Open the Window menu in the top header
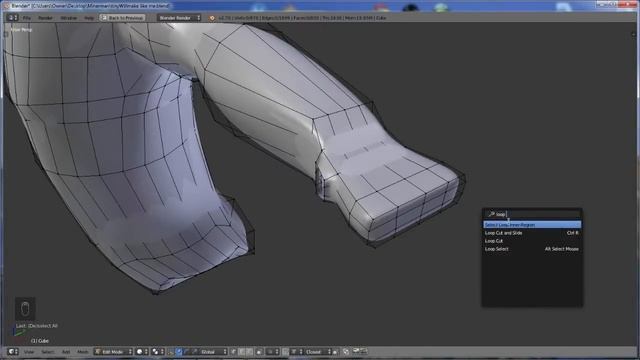Screen dimensions: 640x360 [69, 18]
